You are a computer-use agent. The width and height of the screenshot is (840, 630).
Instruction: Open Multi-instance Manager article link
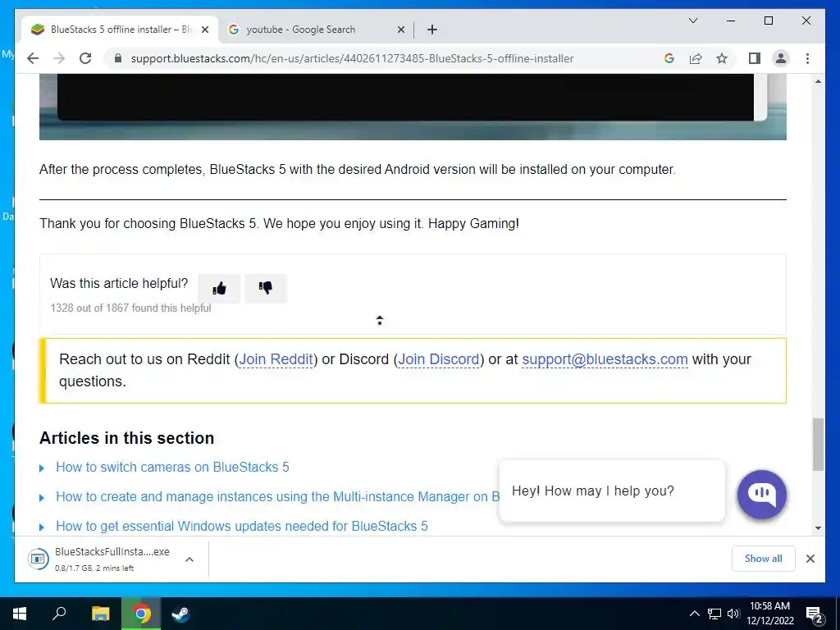coord(277,496)
